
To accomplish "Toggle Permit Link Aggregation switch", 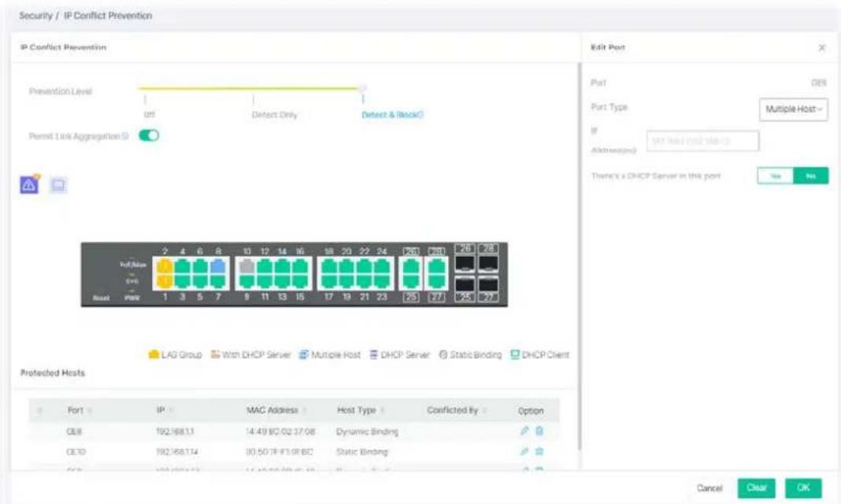I will pyautogui.click(x=149, y=135).
